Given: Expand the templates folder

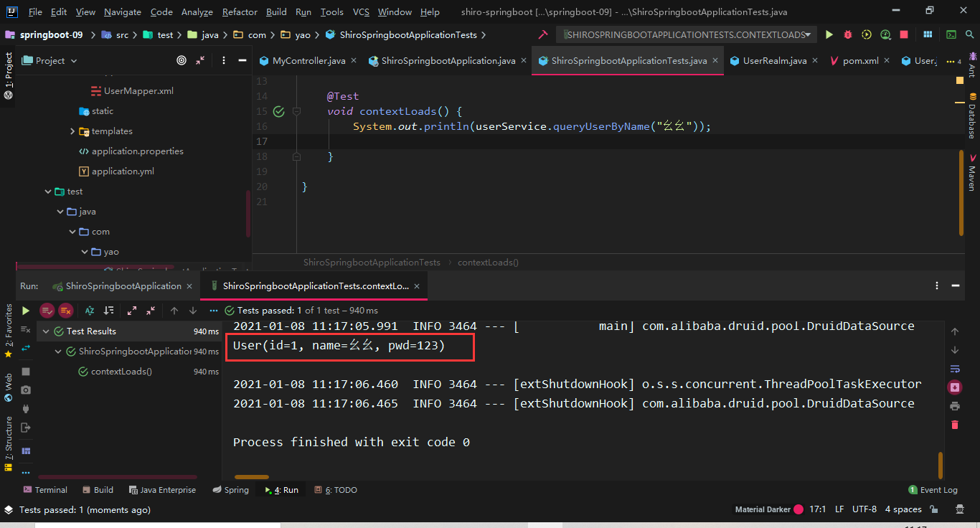Looking at the screenshot, I should tap(72, 131).
